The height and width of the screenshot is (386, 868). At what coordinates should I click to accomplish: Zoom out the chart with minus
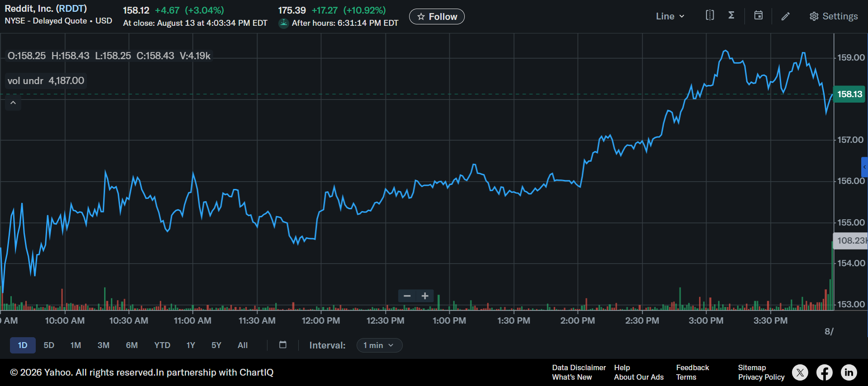407,296
